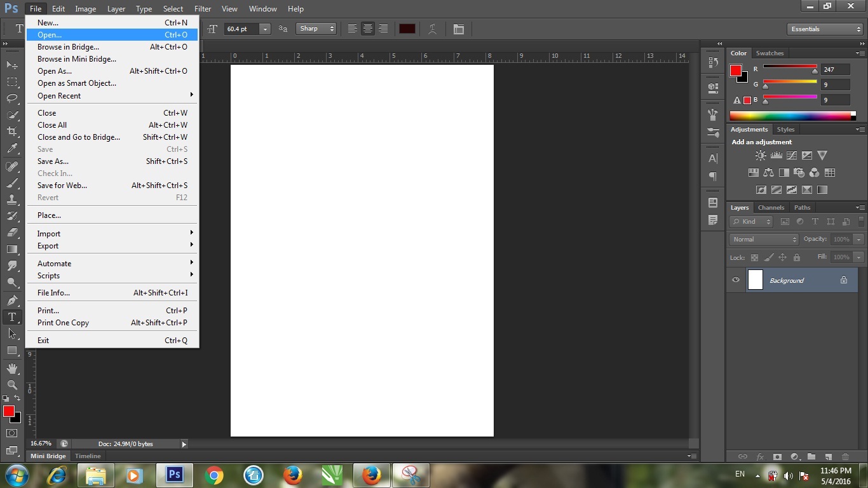This screenshot has width=868, height=488.
Task: Open the Character and Paragraph panels toggle
Action: pyautogui.click(x=458, y=29)
